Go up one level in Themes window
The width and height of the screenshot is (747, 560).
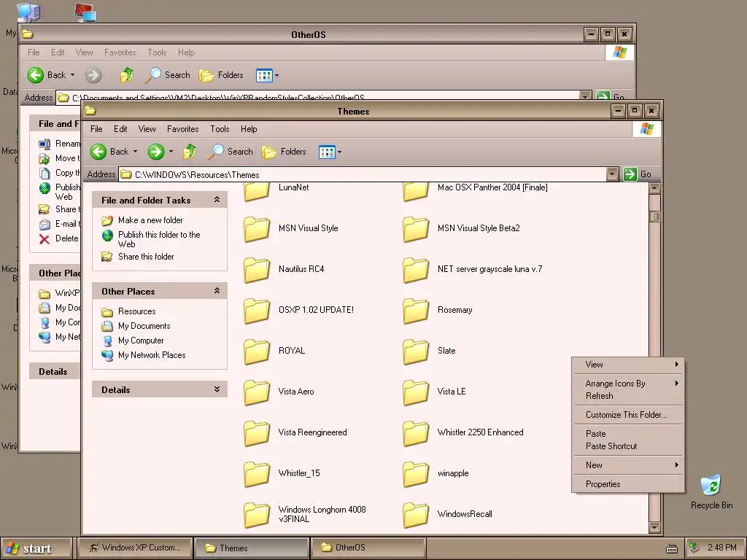click(x=190, y=152)
